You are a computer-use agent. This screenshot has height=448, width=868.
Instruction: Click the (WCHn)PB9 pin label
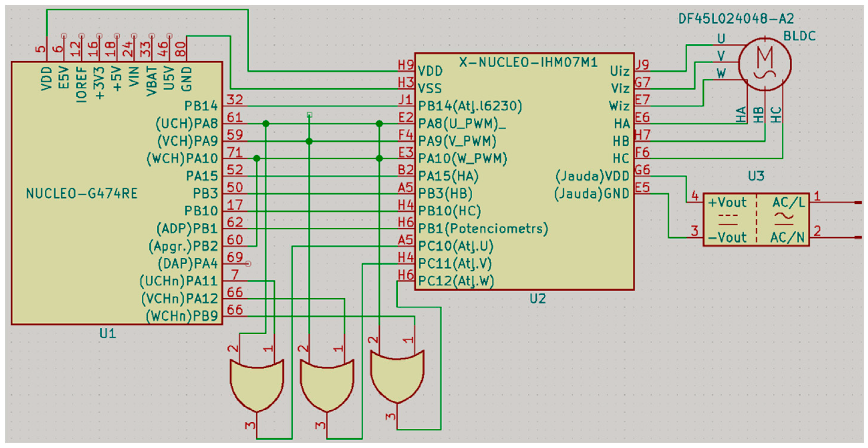pos(182,316)
